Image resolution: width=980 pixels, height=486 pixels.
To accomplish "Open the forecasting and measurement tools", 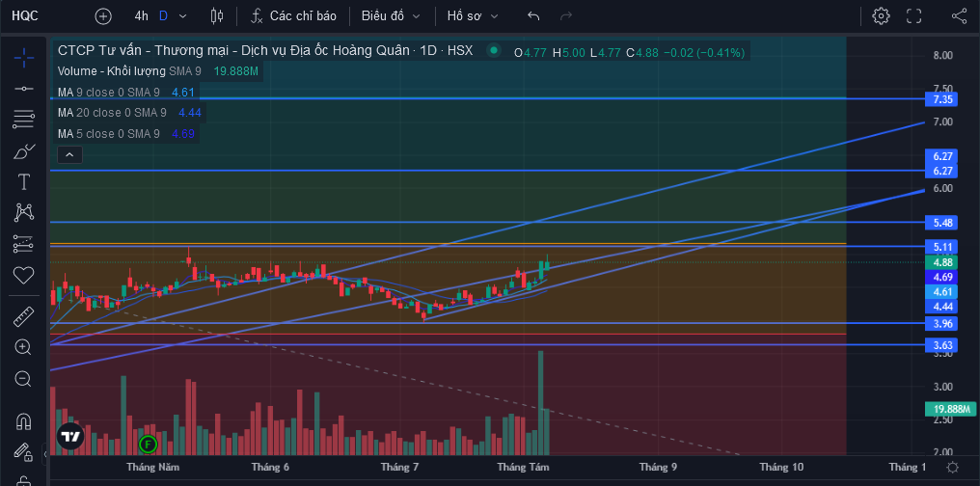I will (24, 244).
